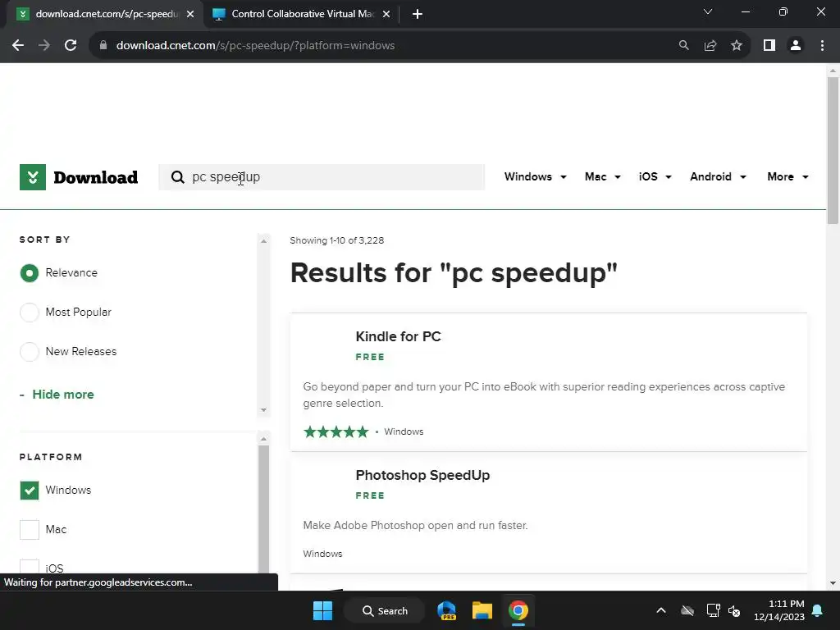Open the browser side panel
The height and width of the screenshot is (630, 840).
pos(769,46)
